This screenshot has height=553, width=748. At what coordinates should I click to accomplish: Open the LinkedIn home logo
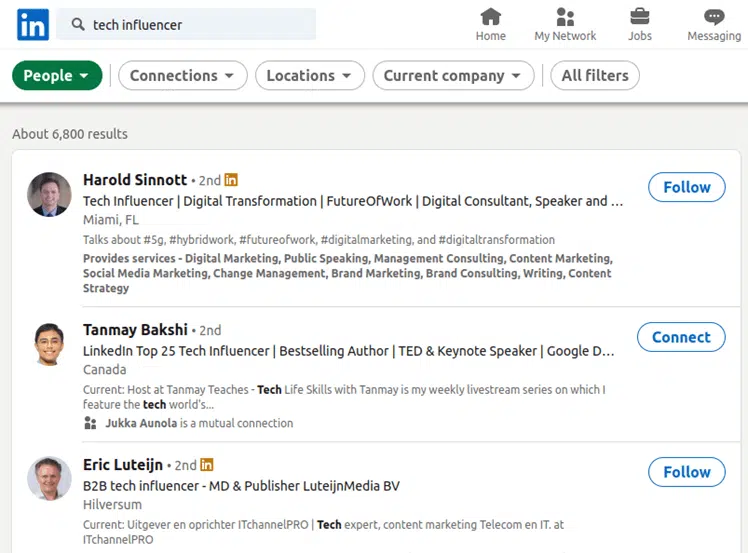click(x=32, y=24)
